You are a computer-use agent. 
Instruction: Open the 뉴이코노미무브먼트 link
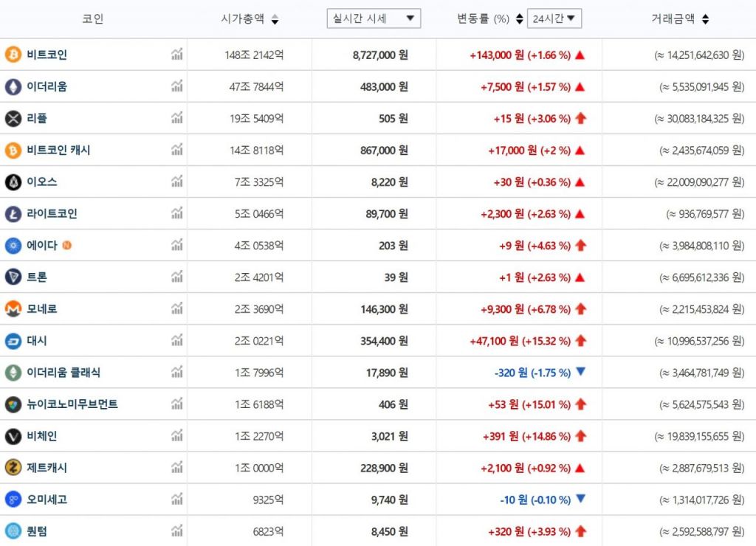click(72, 404)
